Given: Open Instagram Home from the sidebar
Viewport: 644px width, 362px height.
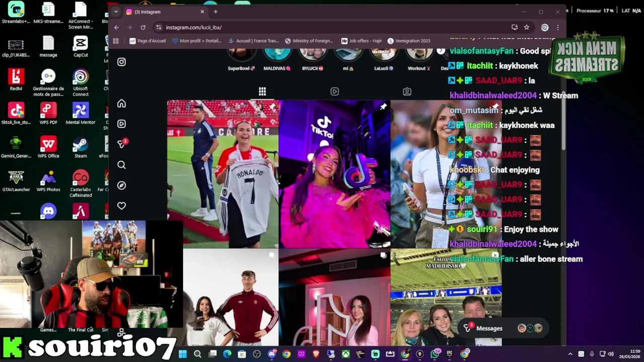Looking at the screenshot, I should point(121,104).
